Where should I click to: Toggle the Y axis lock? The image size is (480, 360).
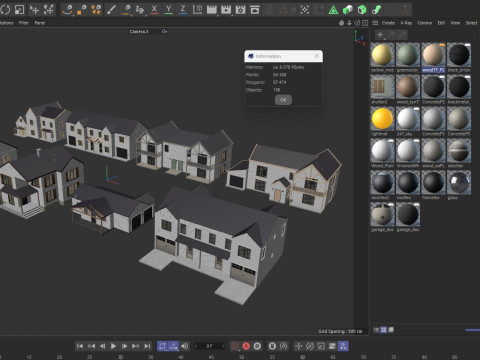(169, 10)
